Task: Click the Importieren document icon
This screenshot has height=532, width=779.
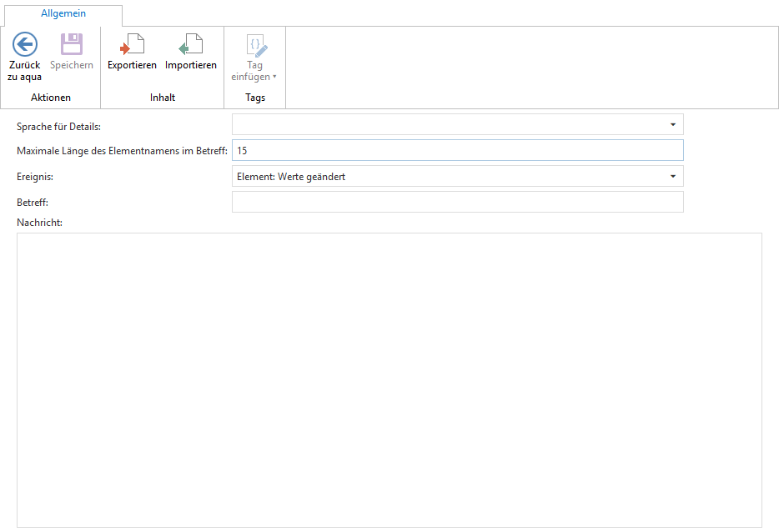Action: (x=190, y=44)
